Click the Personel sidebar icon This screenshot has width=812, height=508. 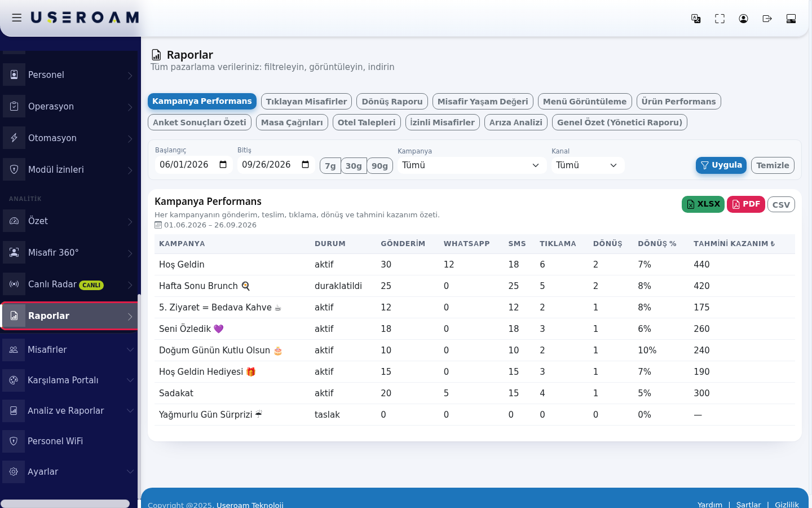tap(14, 75)
